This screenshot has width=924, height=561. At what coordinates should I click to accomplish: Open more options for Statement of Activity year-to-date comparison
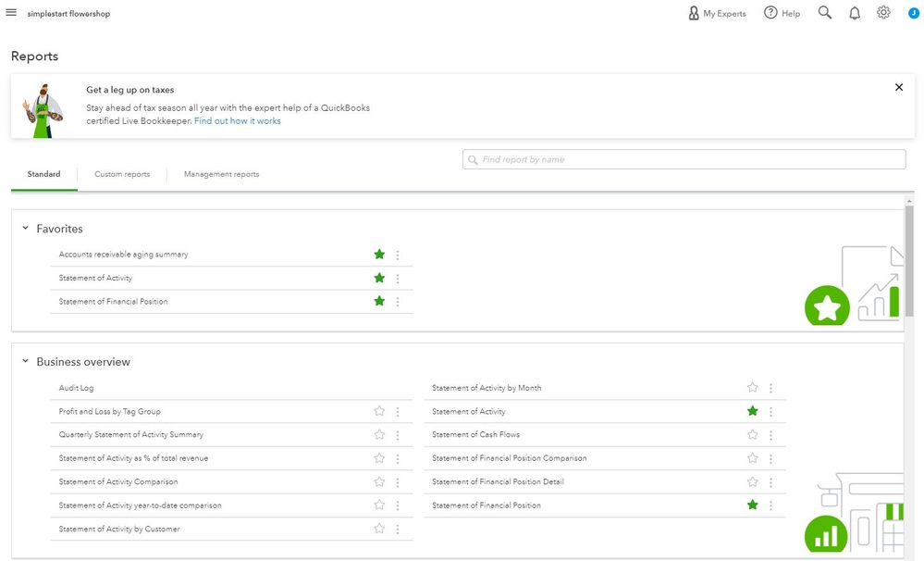click(398, 505)
